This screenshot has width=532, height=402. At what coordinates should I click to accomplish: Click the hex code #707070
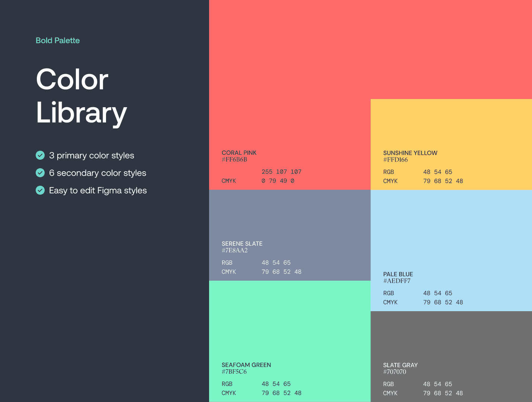click(x=395, y=372)
